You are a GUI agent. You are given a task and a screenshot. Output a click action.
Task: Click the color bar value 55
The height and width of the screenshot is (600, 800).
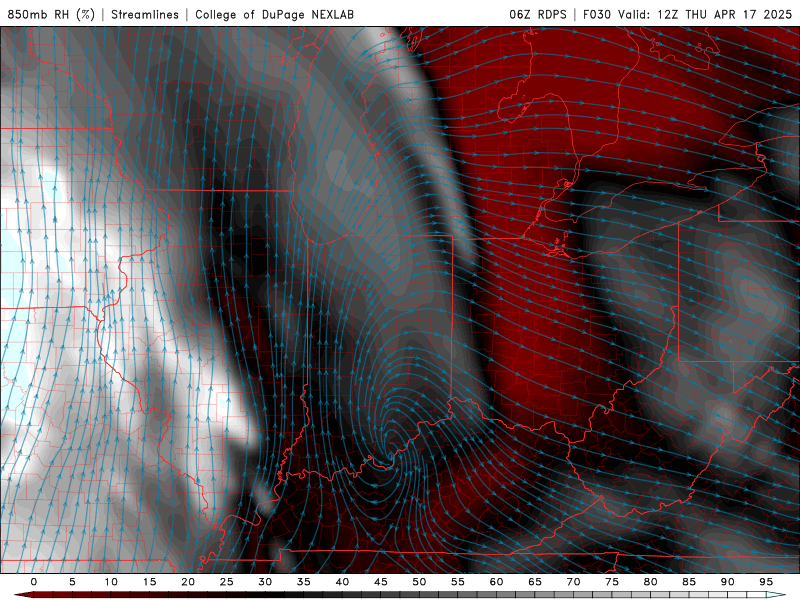(x=458, y=582)
